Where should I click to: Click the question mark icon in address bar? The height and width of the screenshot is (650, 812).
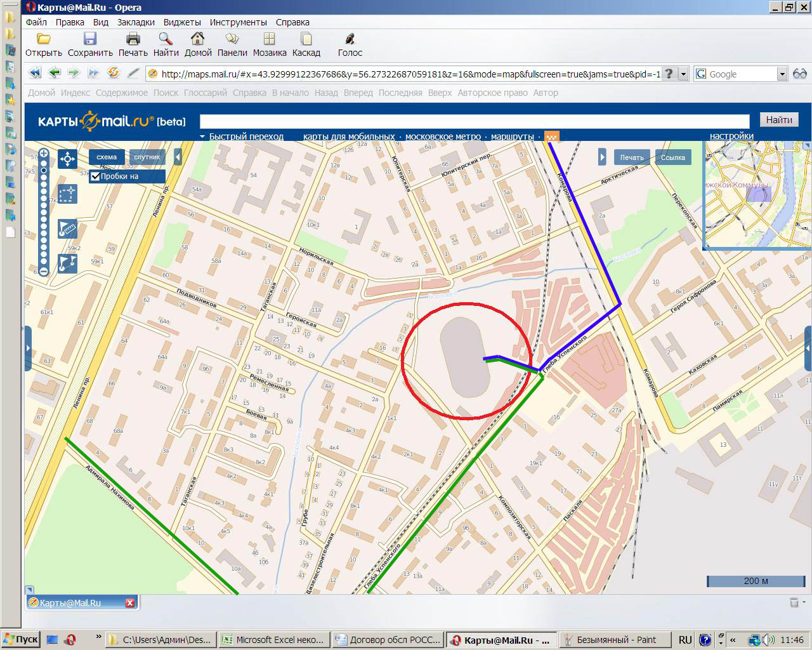669,74
